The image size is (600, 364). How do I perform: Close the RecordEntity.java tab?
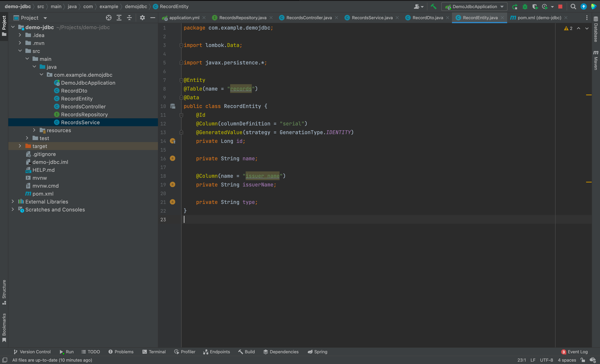(x=502, y=18)
